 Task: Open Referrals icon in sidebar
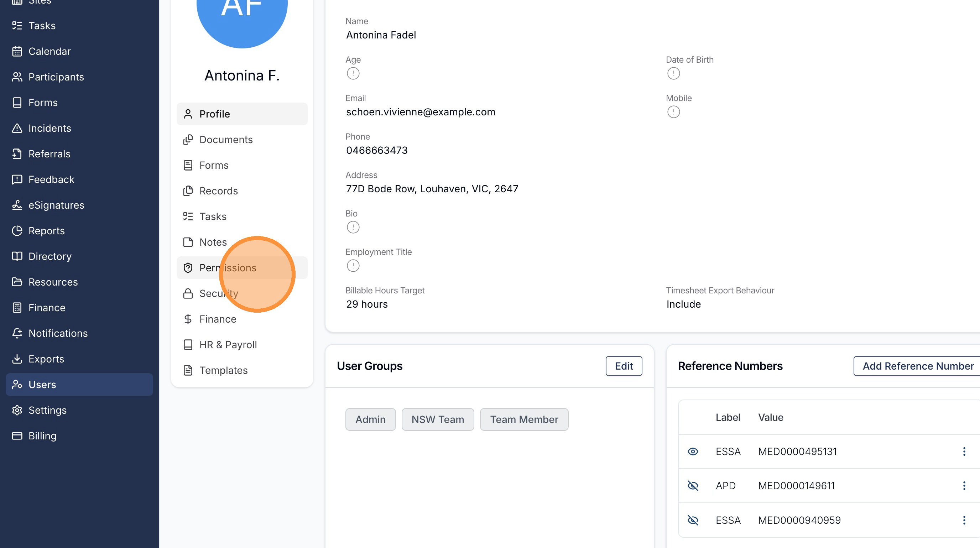coord(17,154)
